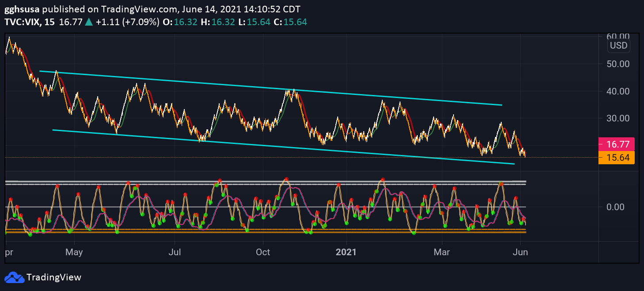Click the TradingView wordmark text at bottom
Screen dimensions: 644x291
pyautogui.click(x=54, y=277)
